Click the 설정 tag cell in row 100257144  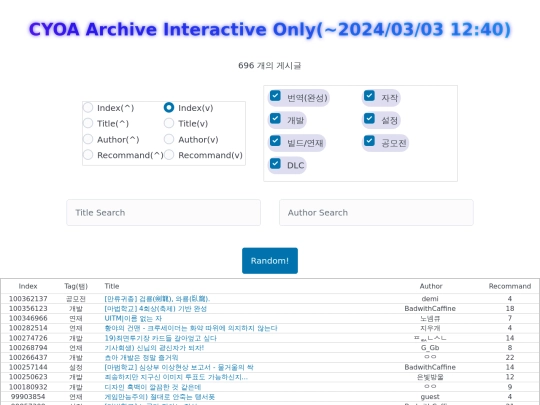tap(76, 367)
